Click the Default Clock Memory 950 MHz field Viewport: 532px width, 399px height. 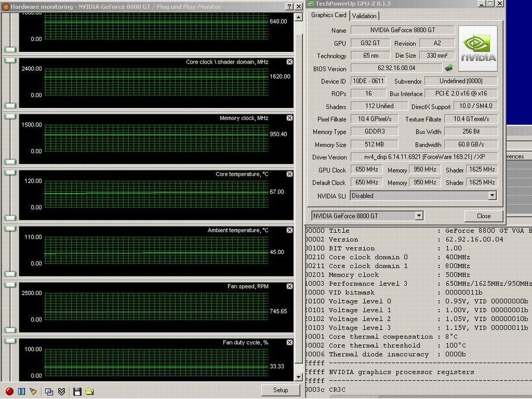[x=425, y=182]
